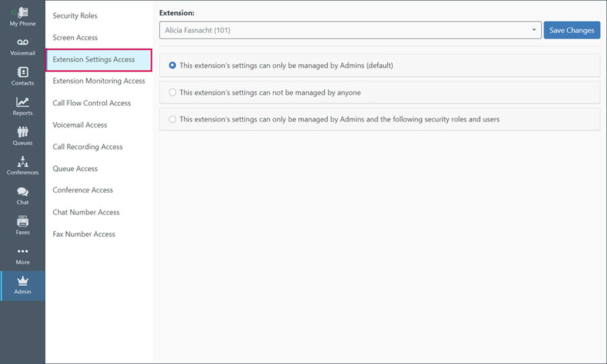
Task: Click the More ellipsis icon
Action: 22,251
